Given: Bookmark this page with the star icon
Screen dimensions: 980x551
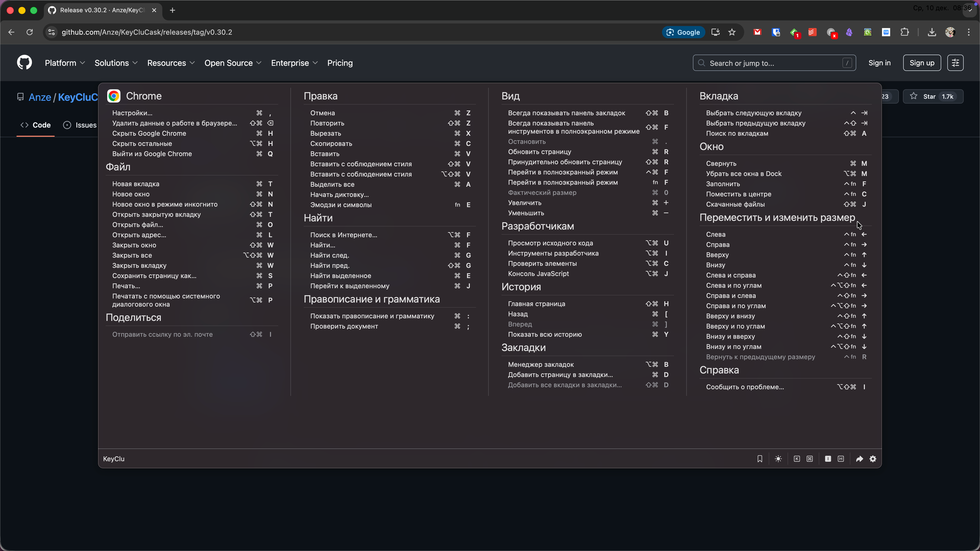Looking at the screenshot, I should click(732, 32).
